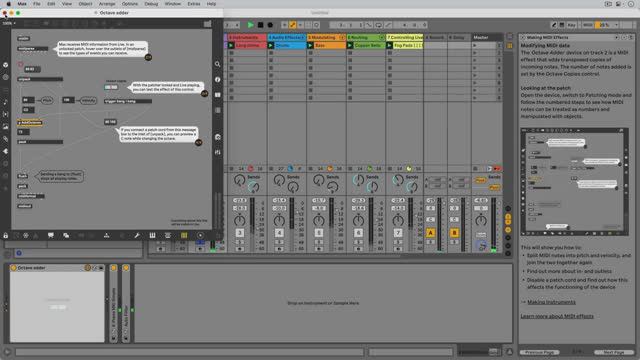Unfold the Modulating group track
Image resolution: width=640 pixels, height=360 pixels.
342,38
